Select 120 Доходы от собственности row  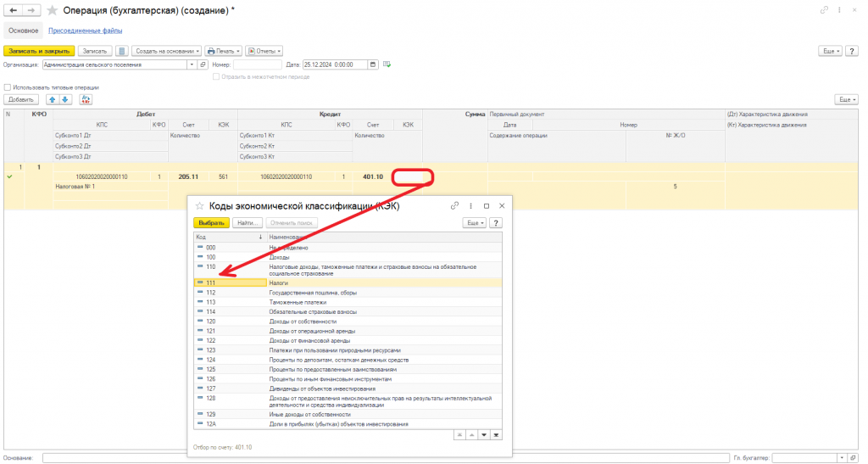tap(348, 321)
